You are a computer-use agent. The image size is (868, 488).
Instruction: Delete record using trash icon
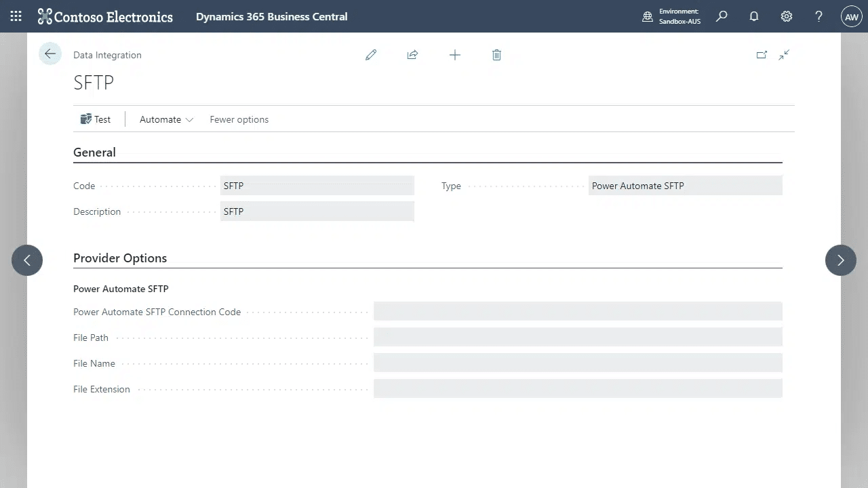coord(496,55)
